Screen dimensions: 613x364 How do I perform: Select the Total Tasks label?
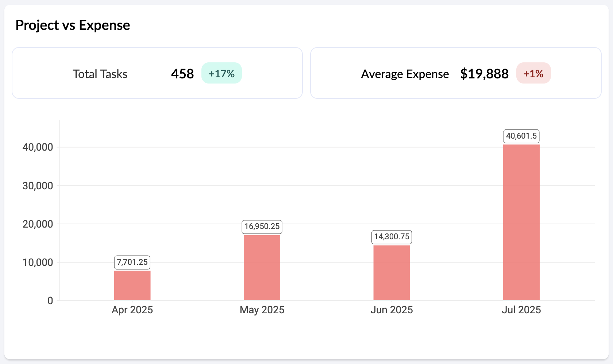click(100, 74)
